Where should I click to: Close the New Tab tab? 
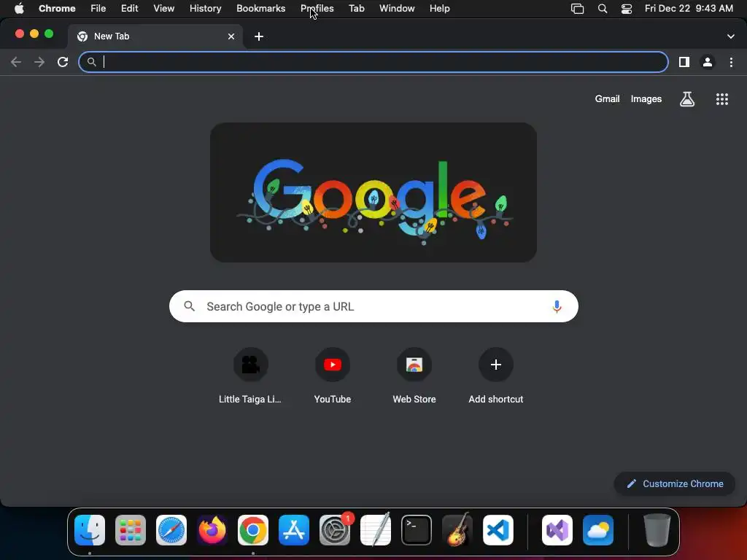[231, 36]
